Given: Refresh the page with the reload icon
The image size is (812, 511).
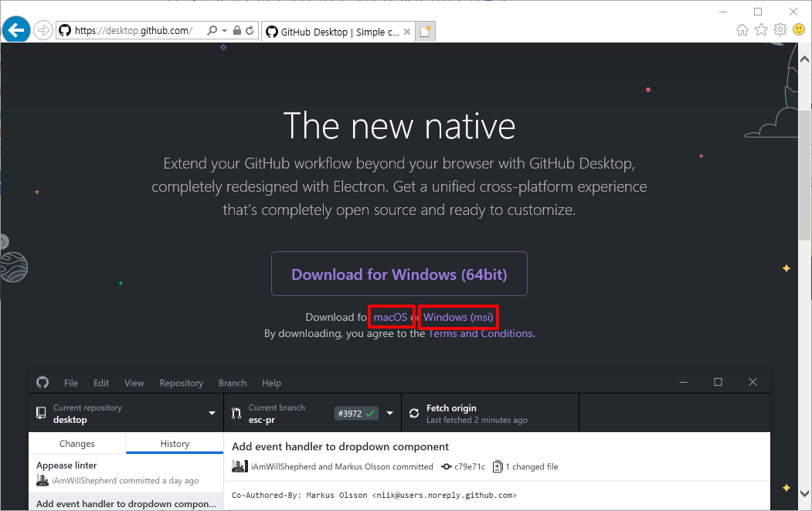Looking at the screenshot, I should click(x=250, y=31).
